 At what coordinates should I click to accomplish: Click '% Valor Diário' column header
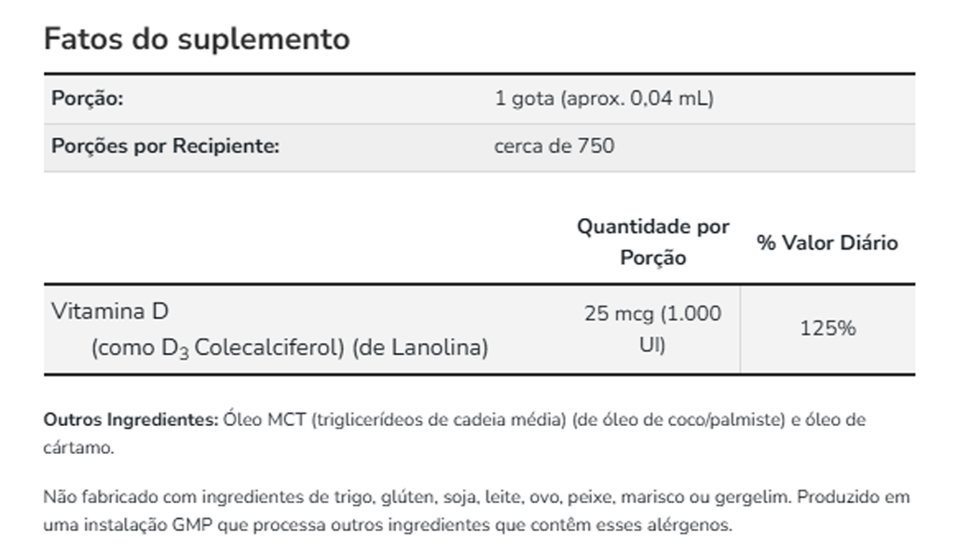pos(827,242)
